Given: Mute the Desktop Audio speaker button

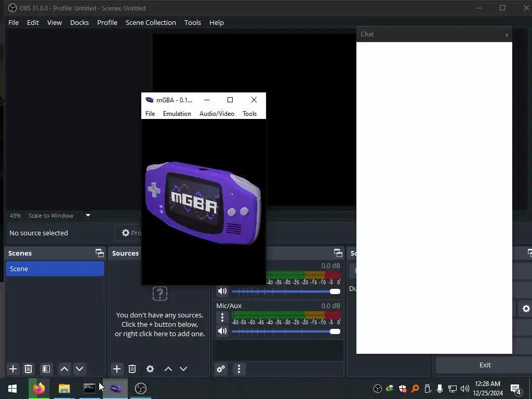Looking at the screenshot, I should pos(222,291).
